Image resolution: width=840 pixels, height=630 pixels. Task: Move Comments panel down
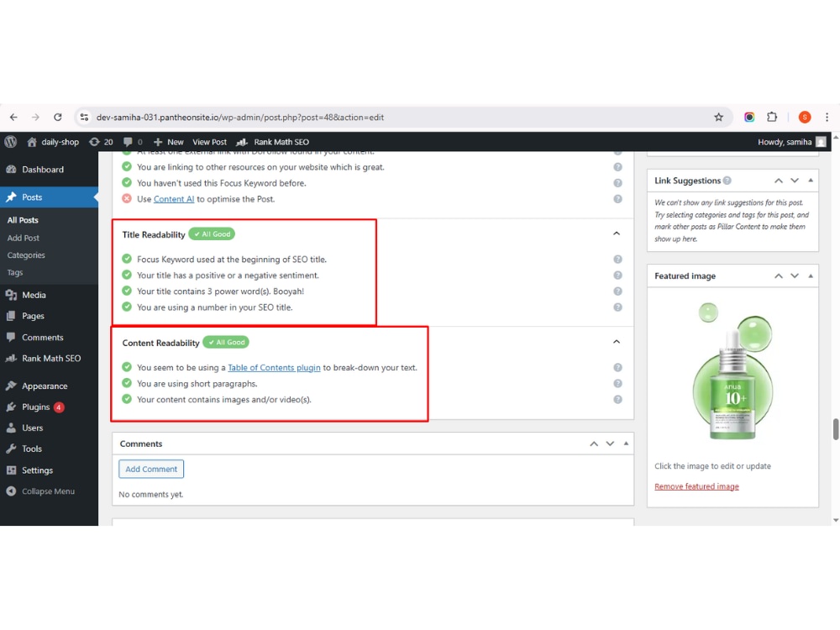[610, 444]
